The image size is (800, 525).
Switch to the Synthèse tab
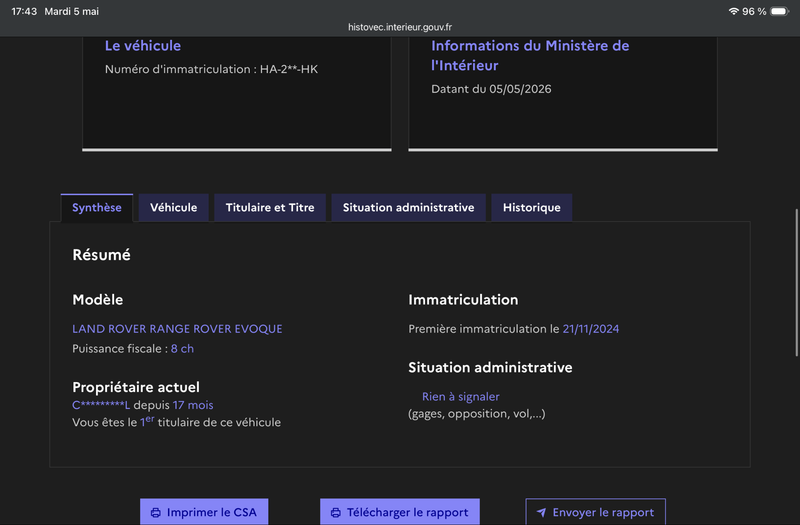[x=97, y=208]
